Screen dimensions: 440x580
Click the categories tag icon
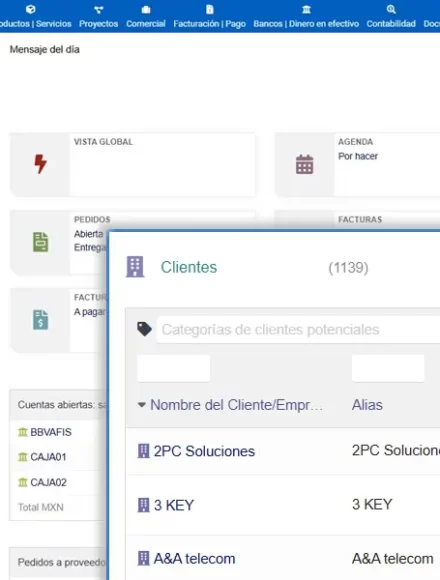[x=144, y=329]
